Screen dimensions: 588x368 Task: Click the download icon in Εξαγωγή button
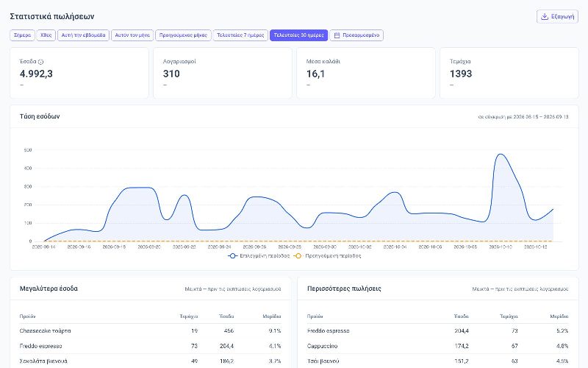545,16
